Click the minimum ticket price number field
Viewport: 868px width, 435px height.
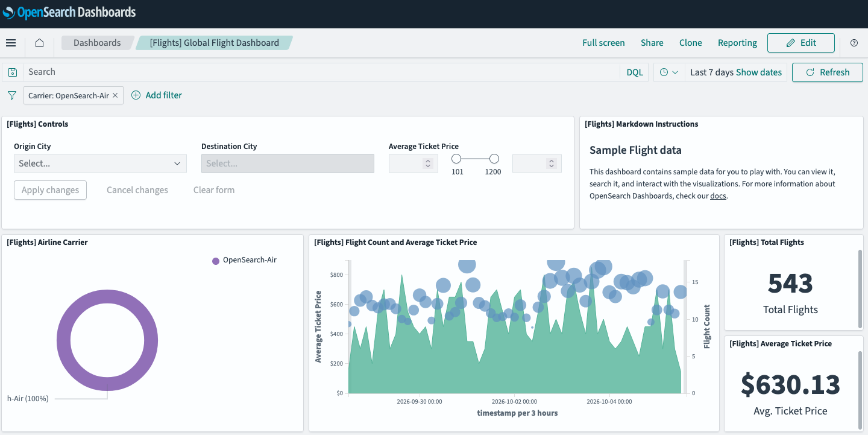tap(414, 164)
